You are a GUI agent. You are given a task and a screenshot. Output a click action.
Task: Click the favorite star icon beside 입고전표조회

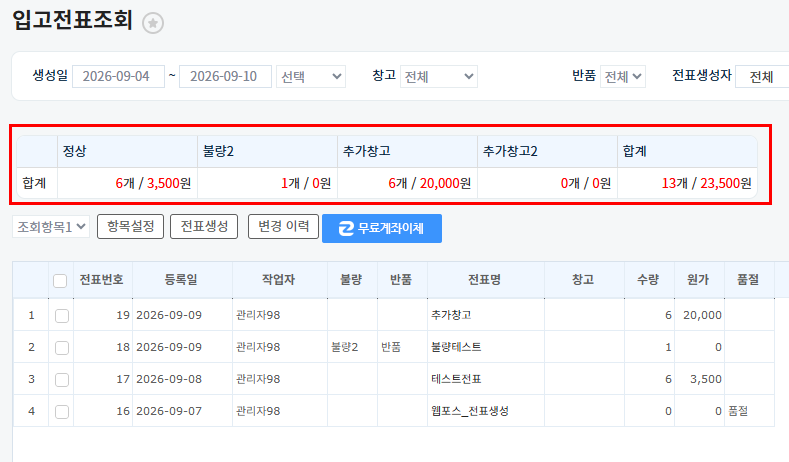pyautogui.click(x=152, y=23)
